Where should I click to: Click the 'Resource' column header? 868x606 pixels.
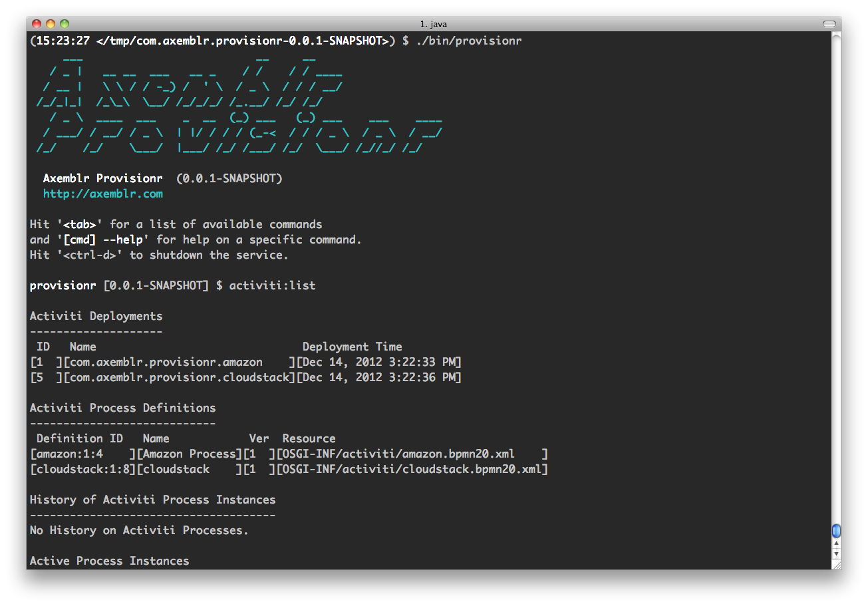tap(309, 439)
